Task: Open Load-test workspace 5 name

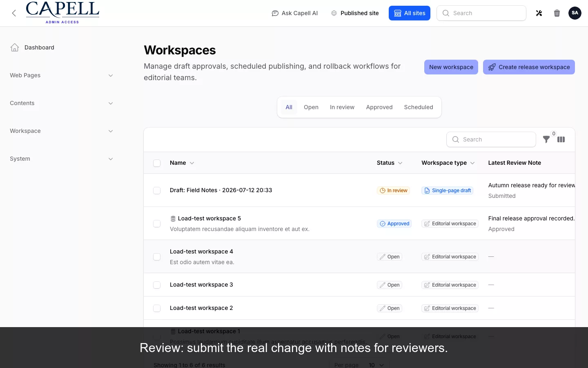Action: coord(209,218)
